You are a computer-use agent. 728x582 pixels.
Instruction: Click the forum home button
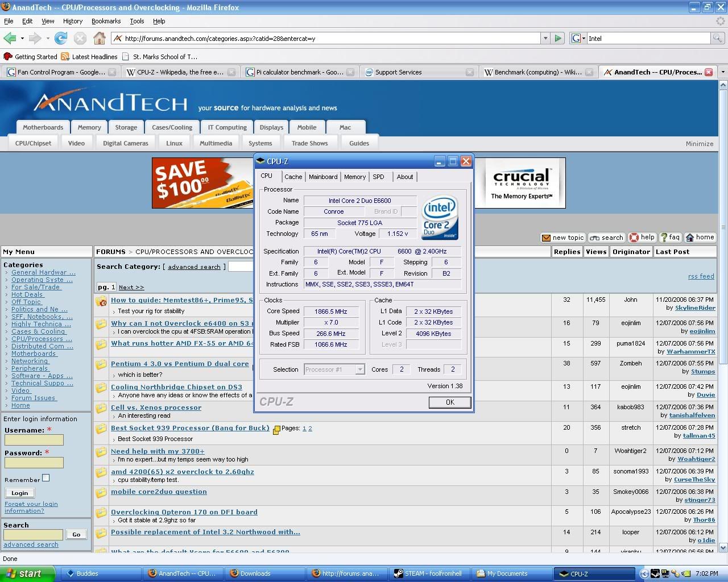(700, 238)
